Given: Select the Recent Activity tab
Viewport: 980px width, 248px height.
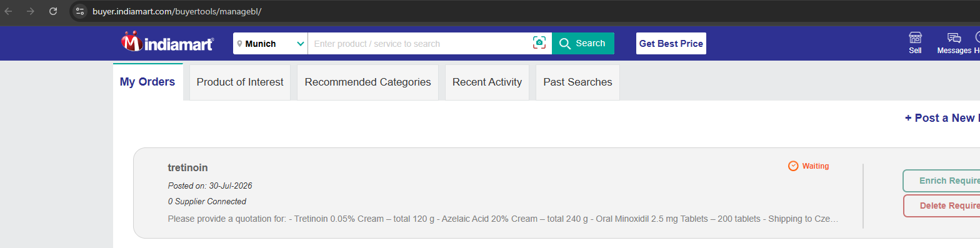Looking at the screenshot, I should (x=487, y=82).
